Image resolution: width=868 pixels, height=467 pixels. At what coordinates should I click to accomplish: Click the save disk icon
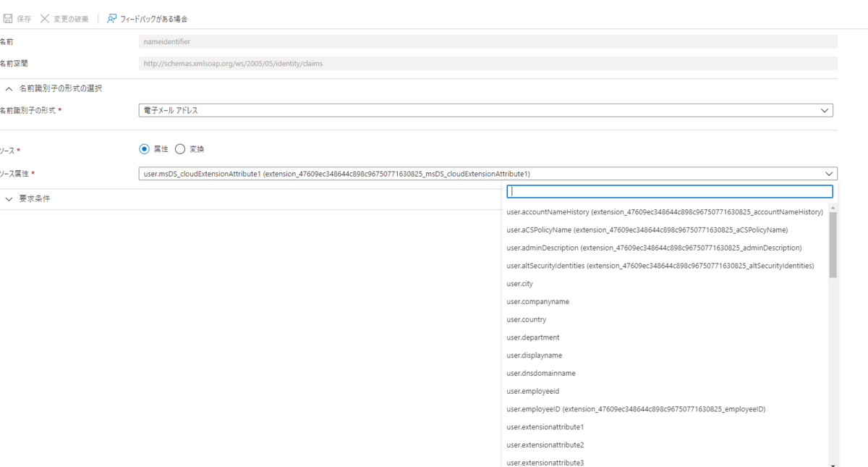tap(8, 18)
